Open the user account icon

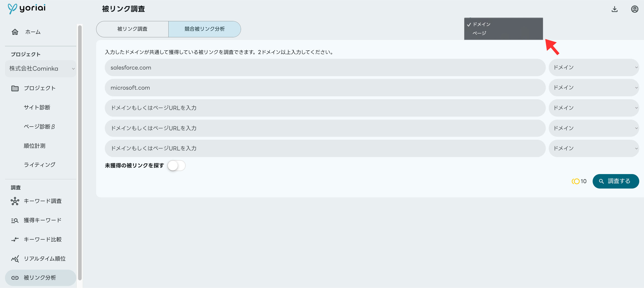(634, 9)
